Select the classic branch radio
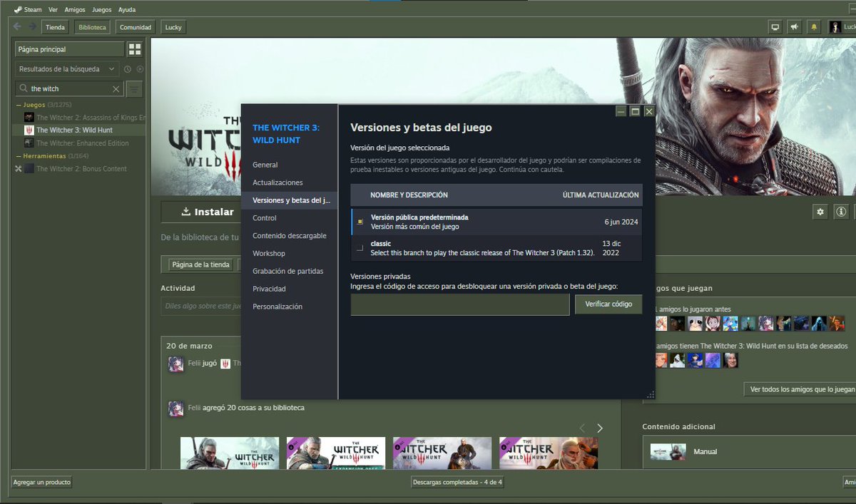 click(x=360, y=248)
